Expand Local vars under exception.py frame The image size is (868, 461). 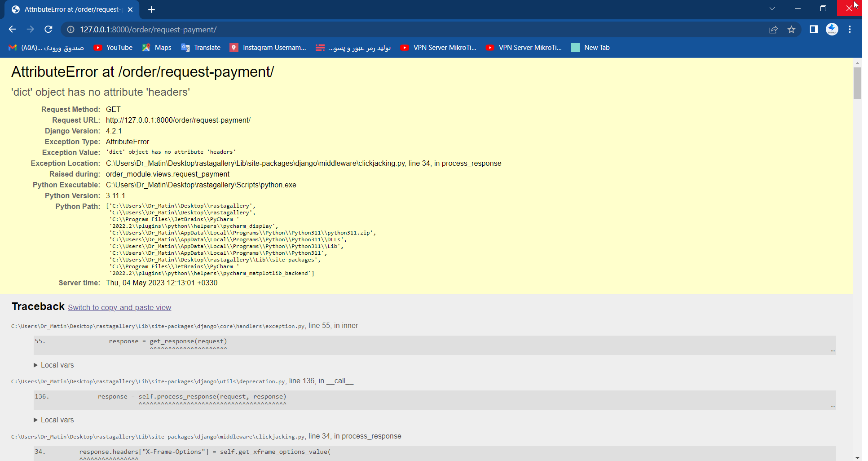tap(53, 365)
